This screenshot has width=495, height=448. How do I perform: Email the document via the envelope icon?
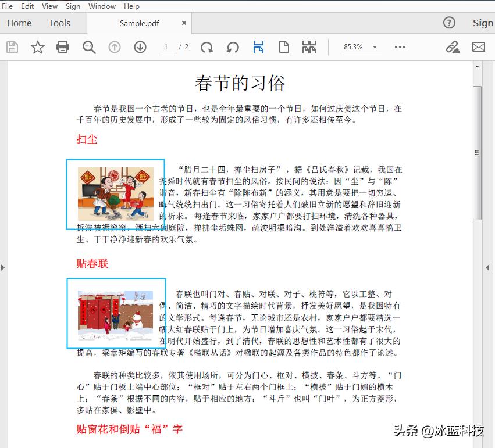tap(479, 47)
